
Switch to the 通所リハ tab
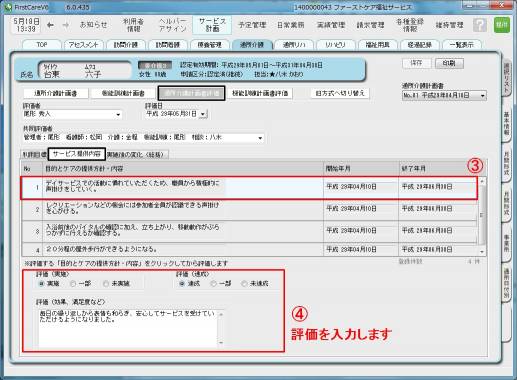pos(294,45)
